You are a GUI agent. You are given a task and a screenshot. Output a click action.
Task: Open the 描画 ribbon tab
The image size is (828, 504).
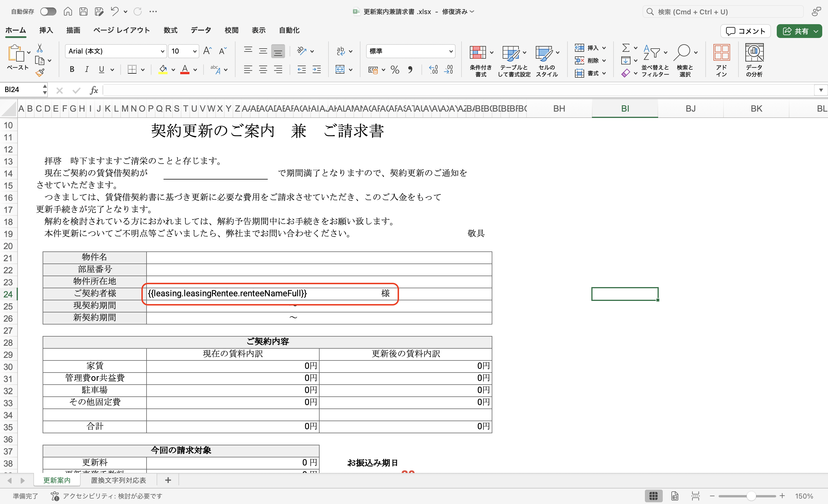coord(73,30)
